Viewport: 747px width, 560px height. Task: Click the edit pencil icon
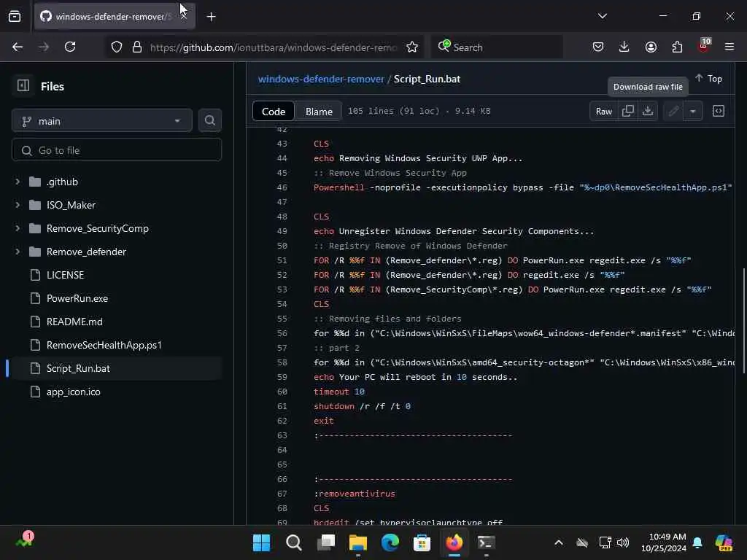point(673,111)
